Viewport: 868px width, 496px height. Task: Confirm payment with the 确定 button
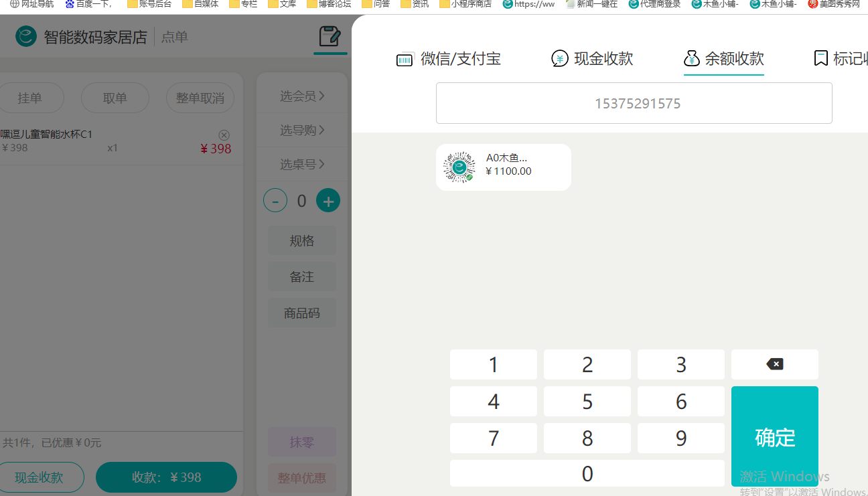[775, 436]
